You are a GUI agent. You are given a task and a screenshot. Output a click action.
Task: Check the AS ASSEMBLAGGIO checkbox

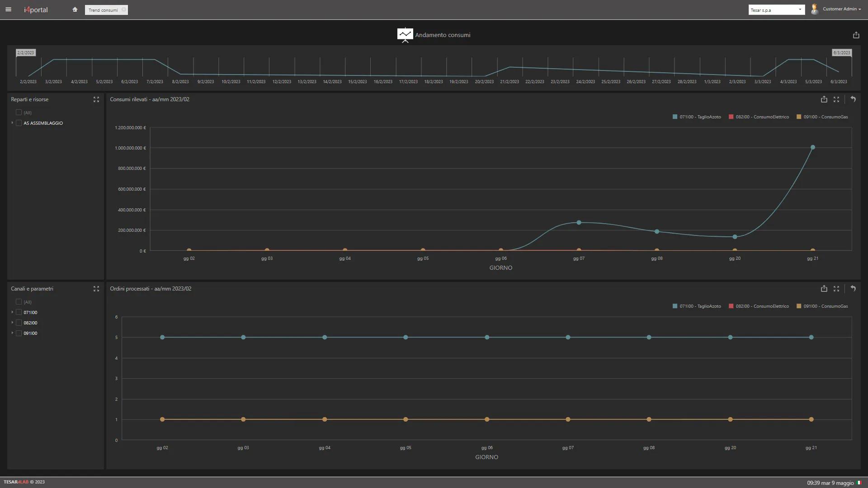pyautogui.click(x=19, y=123)
